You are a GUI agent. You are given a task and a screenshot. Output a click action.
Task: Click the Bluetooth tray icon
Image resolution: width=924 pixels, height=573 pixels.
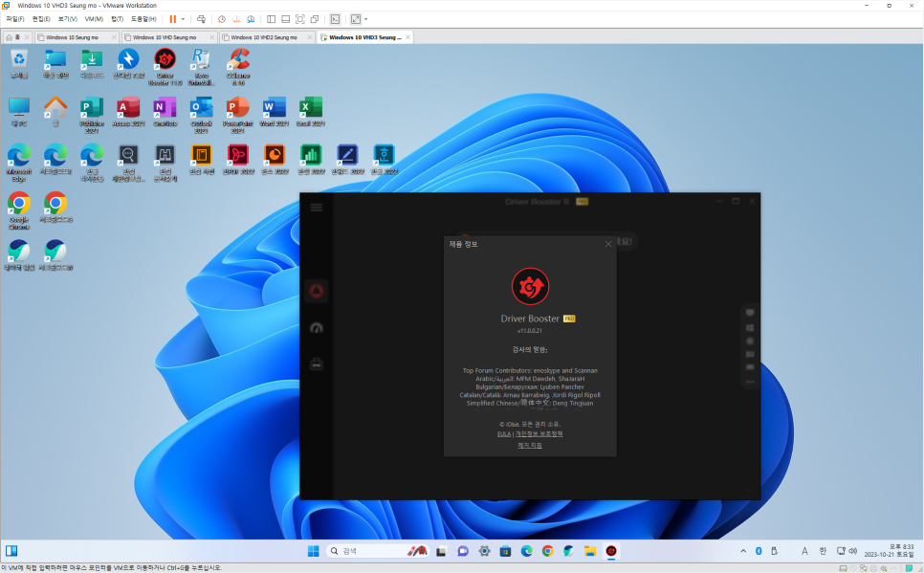click(759, 551)
